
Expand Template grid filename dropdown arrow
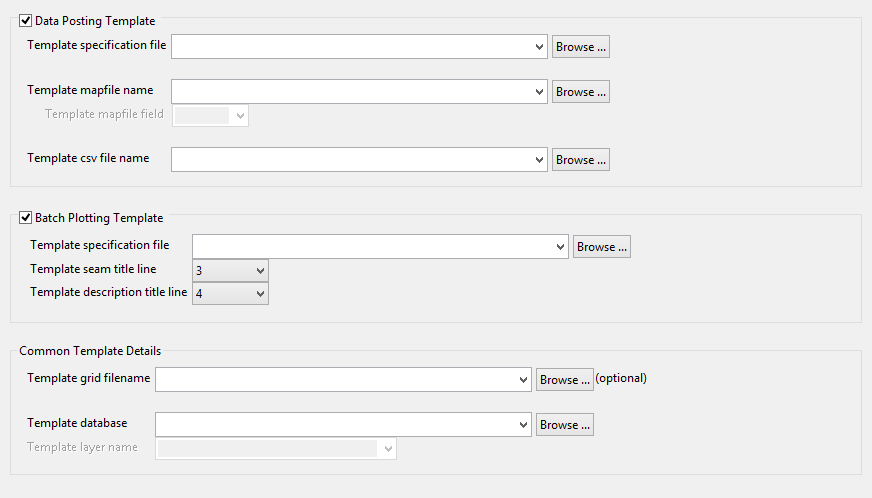[x=523, y=380]
